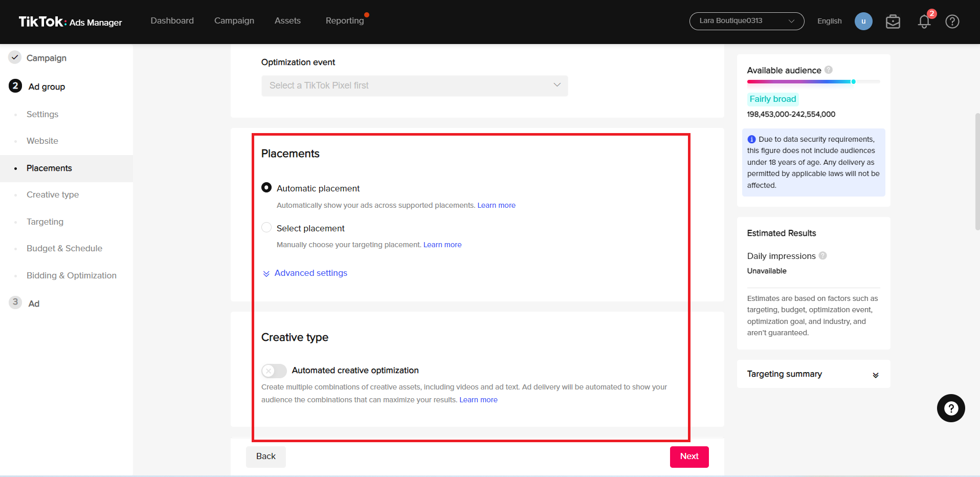Screen dimensions: 980x477
Task: Open the notifications bell
Action: (924, 22)
